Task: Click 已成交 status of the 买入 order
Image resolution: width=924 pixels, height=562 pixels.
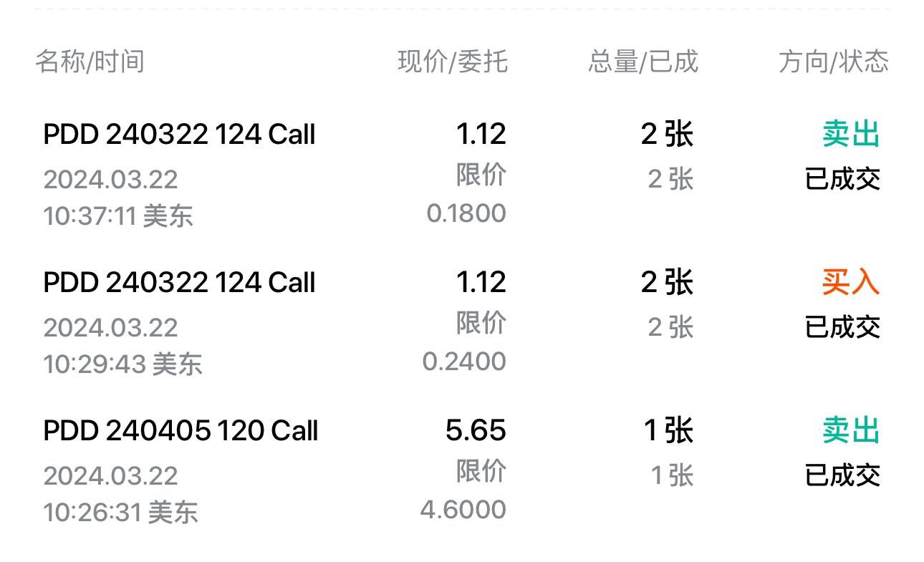Action: pos(842,327)
